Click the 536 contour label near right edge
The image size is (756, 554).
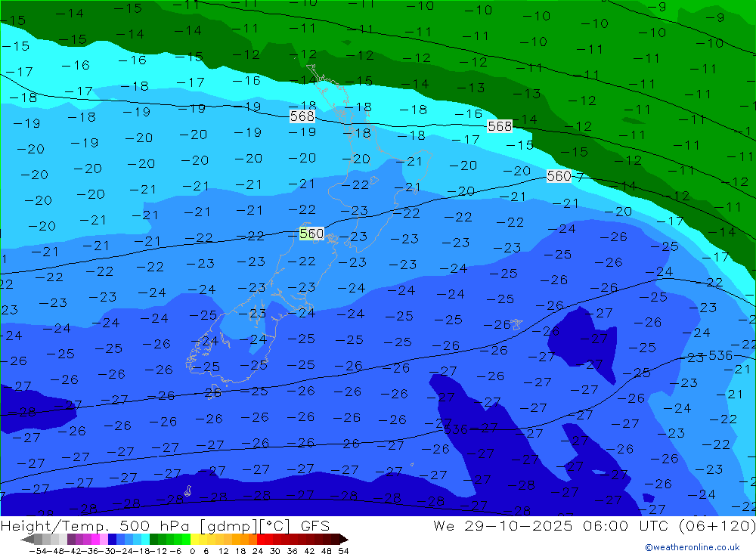point(720,356)
